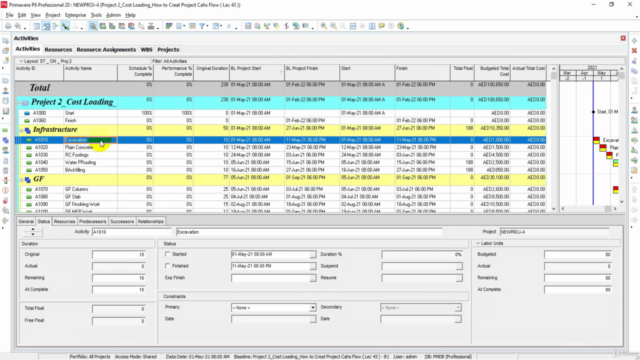Click the Copy icon in the right command bar
640x360 pixels.
point(634,71)
